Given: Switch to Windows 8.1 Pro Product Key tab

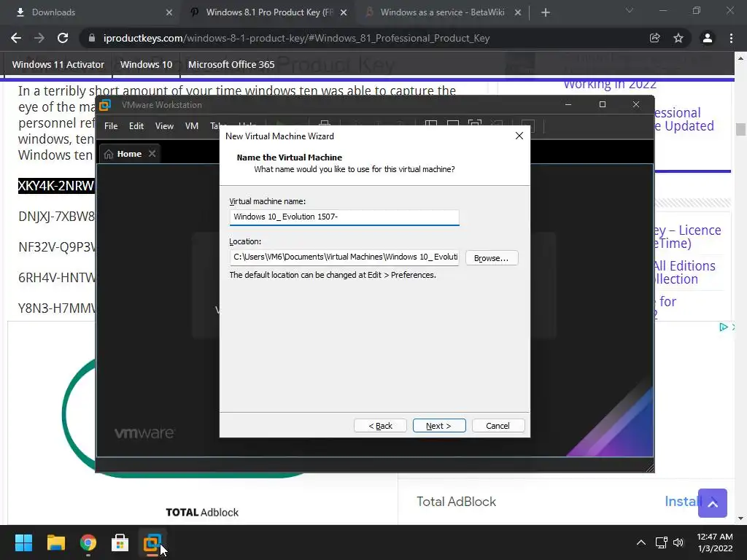Looking at the screenshot, I should coord(269,12).
